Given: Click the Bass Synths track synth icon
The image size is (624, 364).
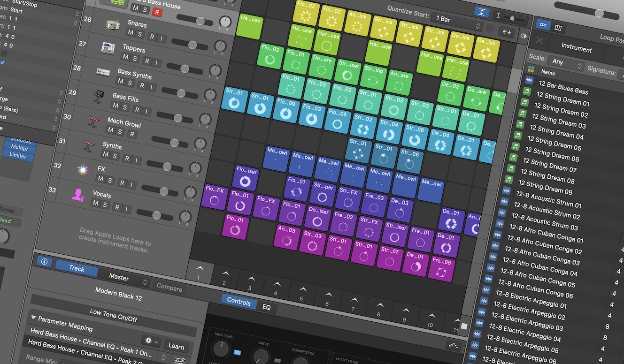Looking at the screenshot, I should click(103, 72).
